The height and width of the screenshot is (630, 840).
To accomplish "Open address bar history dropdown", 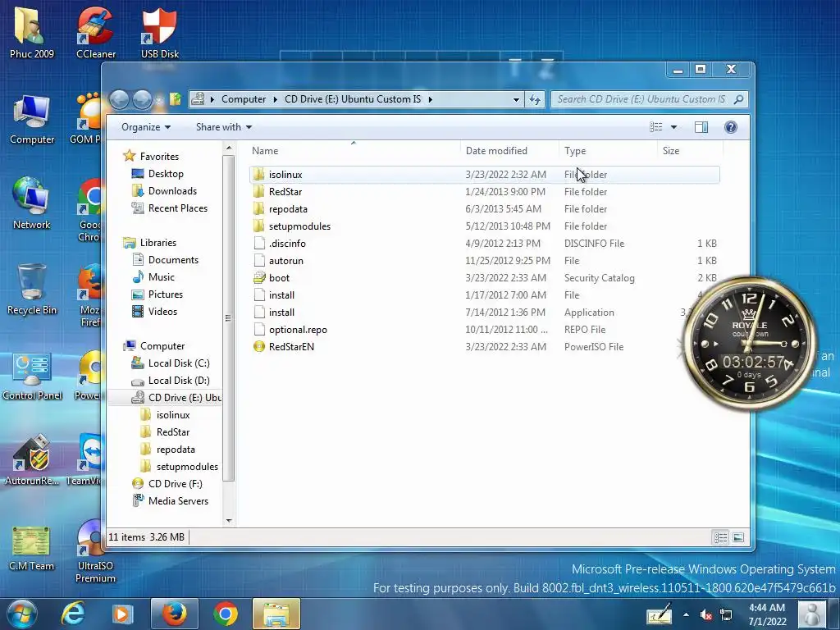I will [516, 99].
